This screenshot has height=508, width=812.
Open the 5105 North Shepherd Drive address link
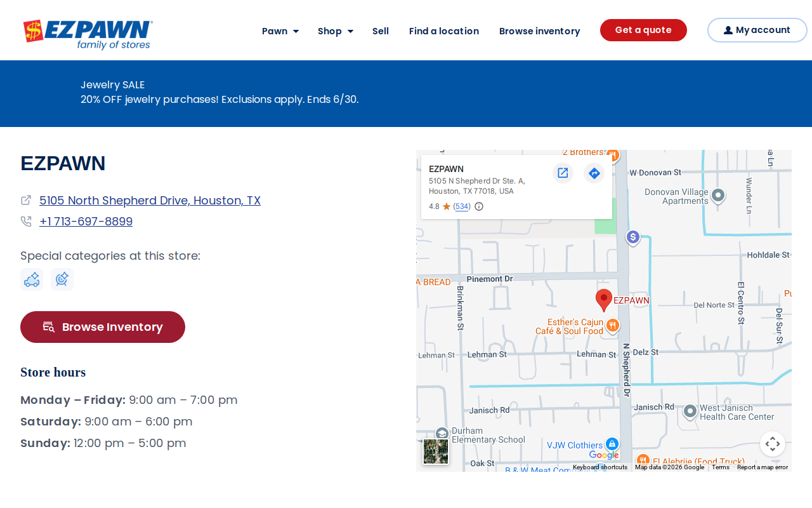click(x=150, y=201)
